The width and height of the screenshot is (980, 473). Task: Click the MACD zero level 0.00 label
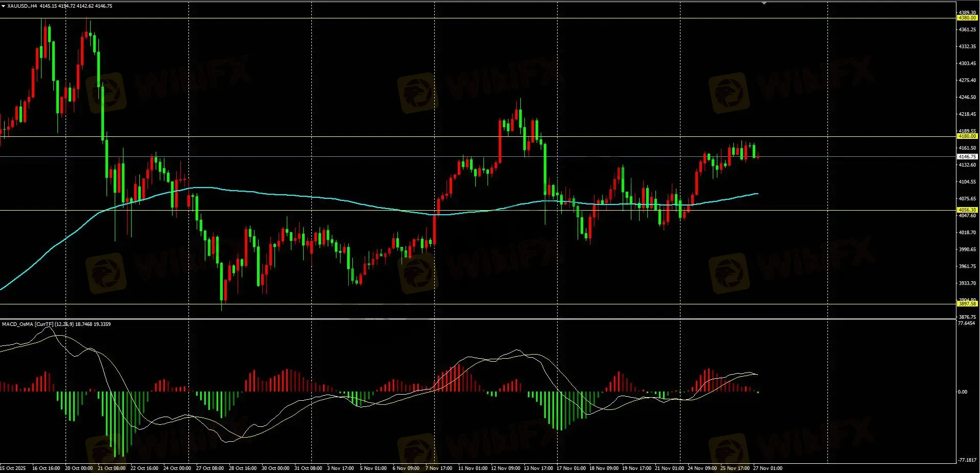pyautogui.click(x=963, y=392)
